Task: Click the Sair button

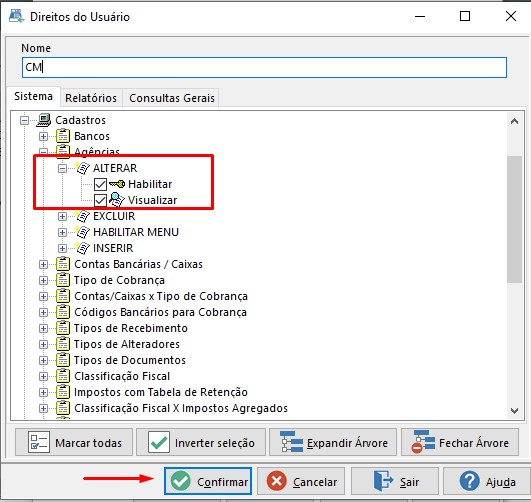Action: pos(395,481)
